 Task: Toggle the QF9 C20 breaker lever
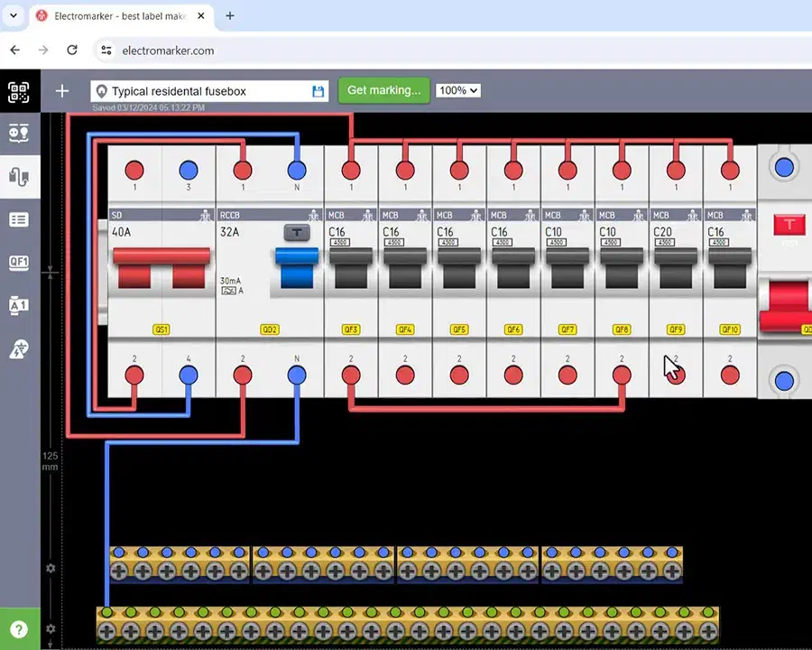pos(676,266)
